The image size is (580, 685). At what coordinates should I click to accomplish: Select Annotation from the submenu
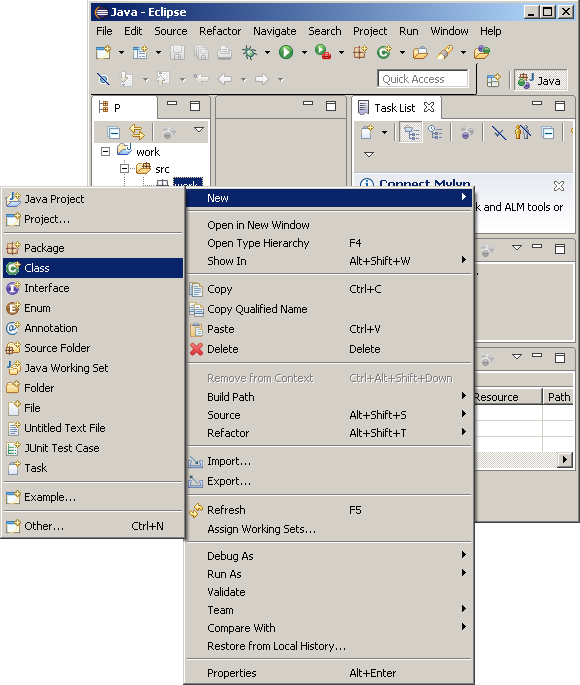[x=93, y=328]
